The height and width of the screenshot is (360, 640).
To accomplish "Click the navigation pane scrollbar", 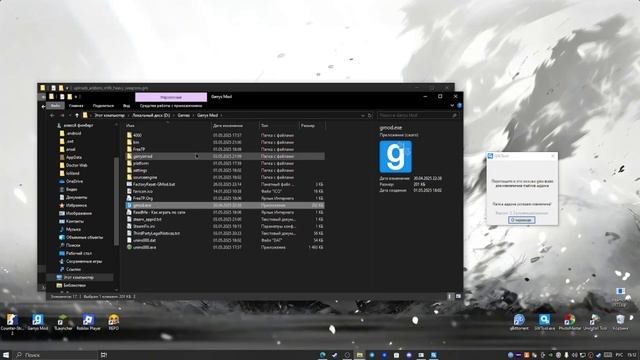I will point(117,202).
